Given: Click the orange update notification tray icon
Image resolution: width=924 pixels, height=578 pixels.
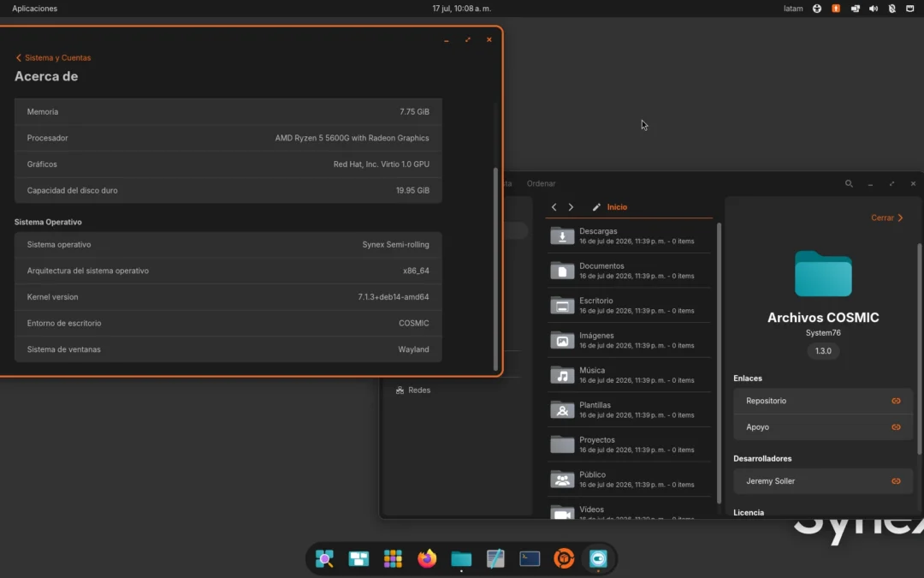Looking at the screenshot, I should tap(836, 9).
